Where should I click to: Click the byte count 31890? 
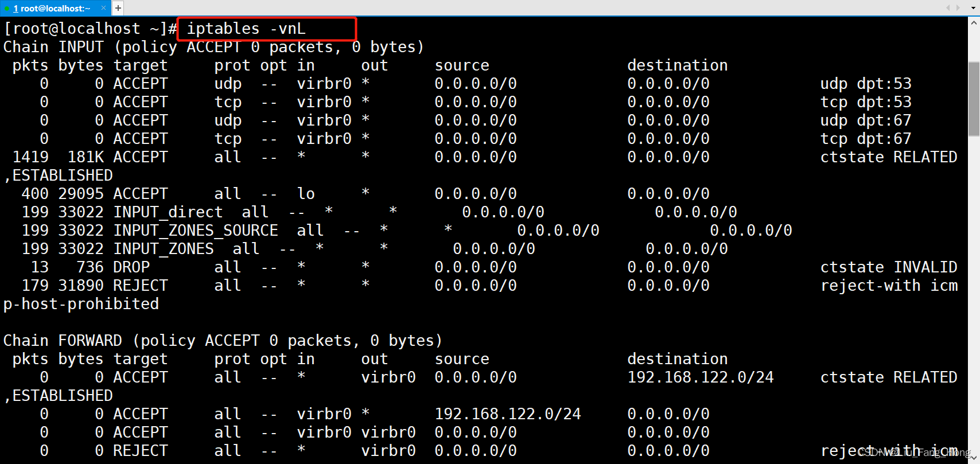tap(81, 286)
